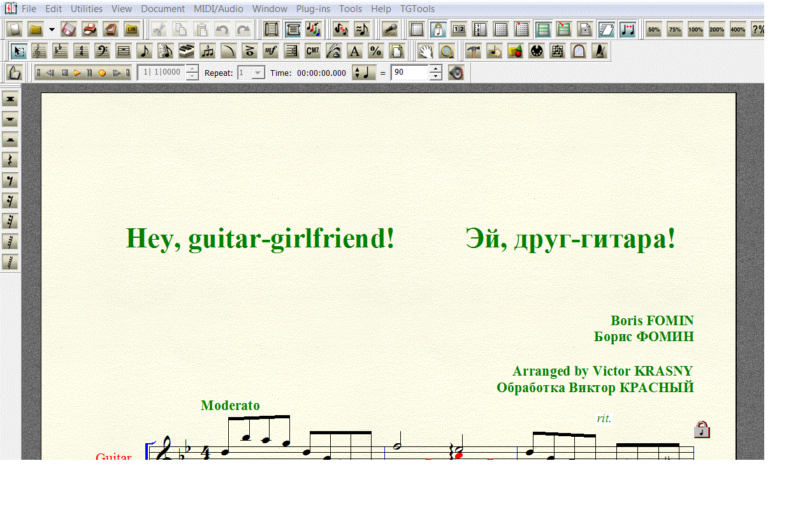Set zoom to 400%
812x521 pixels.
738,29
